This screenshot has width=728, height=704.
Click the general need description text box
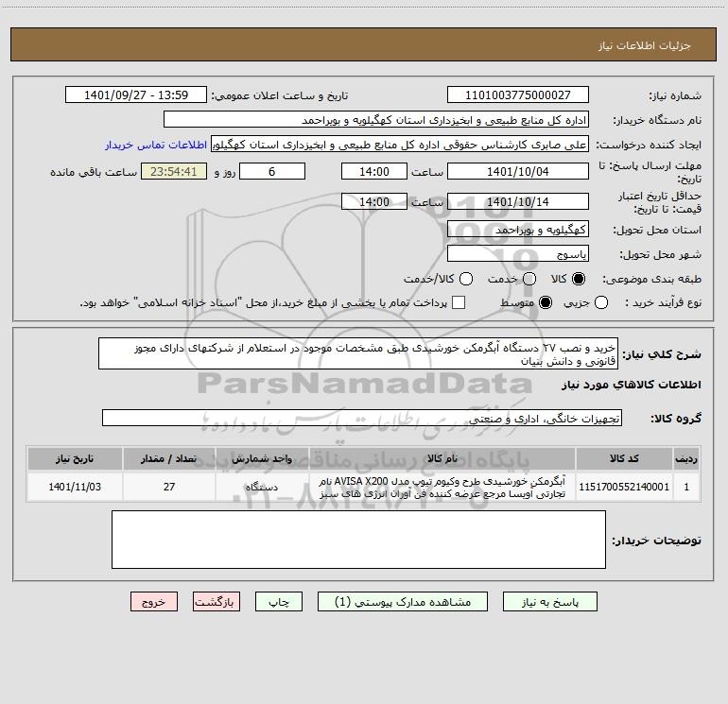click(358, 354)
